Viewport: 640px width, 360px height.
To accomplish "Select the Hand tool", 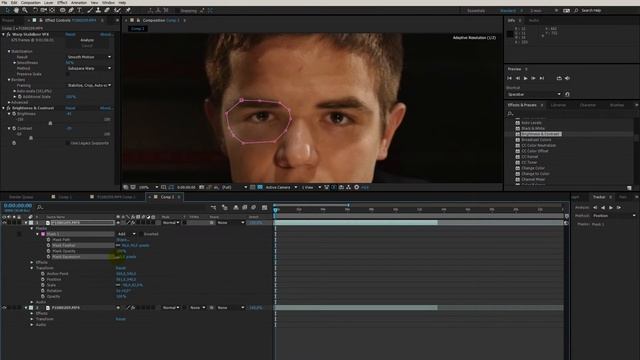I will [x=16, y=10].
